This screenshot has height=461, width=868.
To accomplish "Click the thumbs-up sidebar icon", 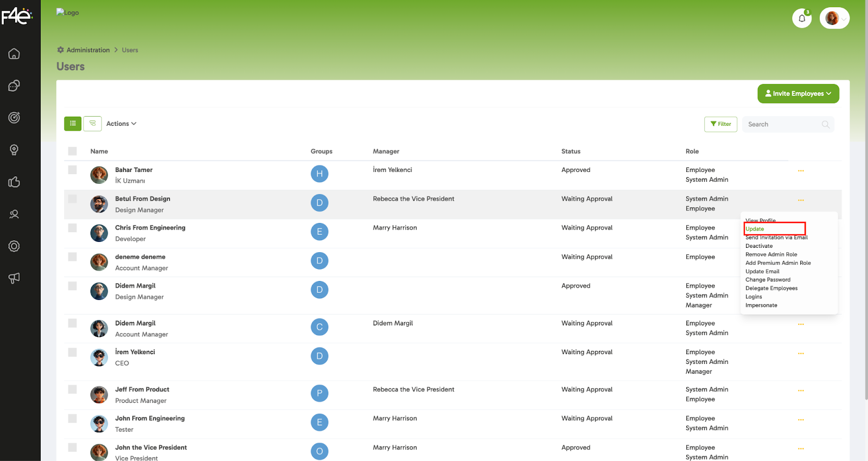I will [14, 182].
